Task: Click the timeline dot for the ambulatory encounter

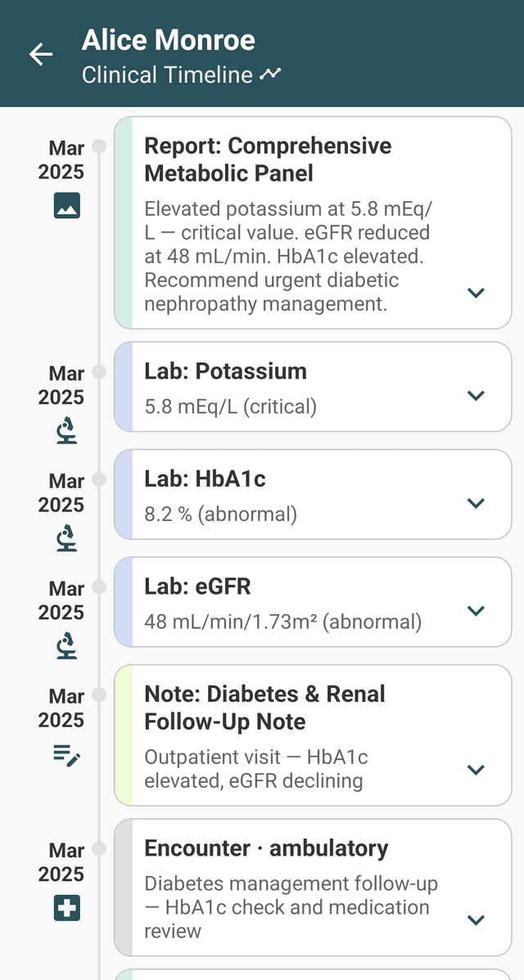Action: (99, 849)
